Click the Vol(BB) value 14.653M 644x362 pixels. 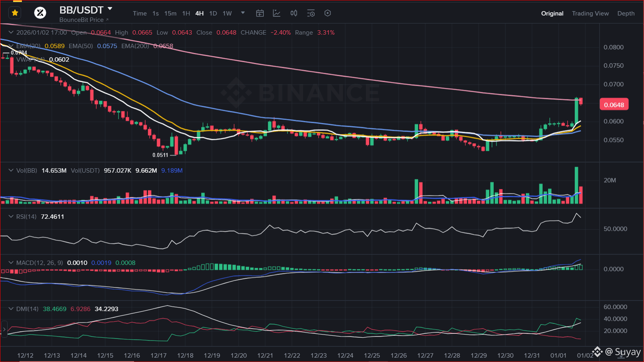pos(54,171)
